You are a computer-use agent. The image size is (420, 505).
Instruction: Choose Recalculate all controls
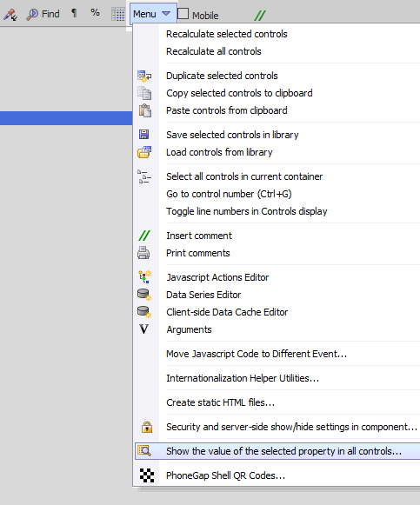tap(214, 51)
